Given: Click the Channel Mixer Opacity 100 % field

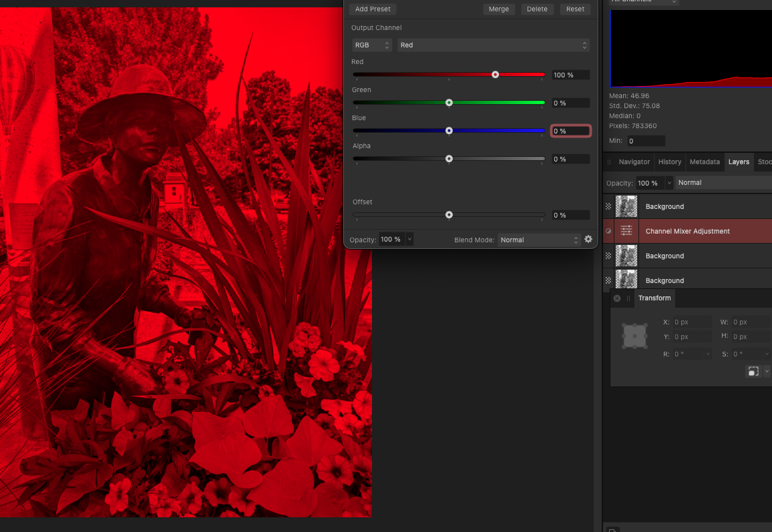Looking at the screenshot, I should pyautogui.click(x=392, y=239).
